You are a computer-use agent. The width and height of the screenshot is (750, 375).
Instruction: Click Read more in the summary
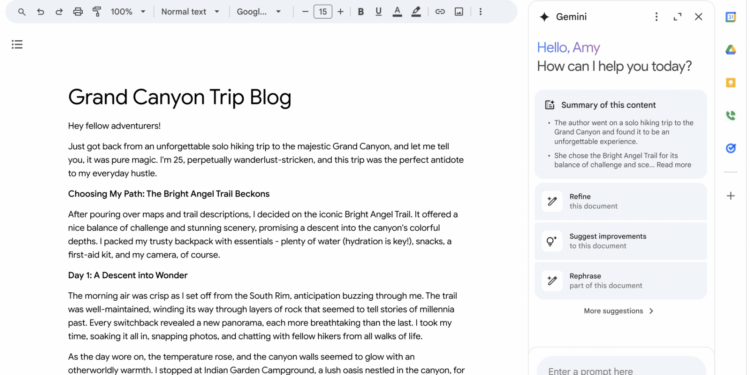pyautogui.click(x=673, y=165)
